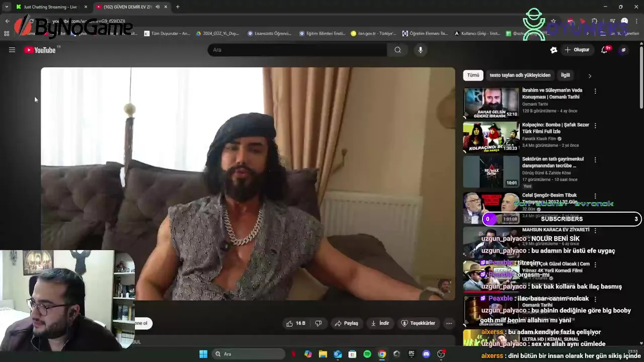Screen dimensions: 644x362
Task: Open options for MAHSUN KARACA EV ZİYARETİ video
Action: tap(595, 230)
